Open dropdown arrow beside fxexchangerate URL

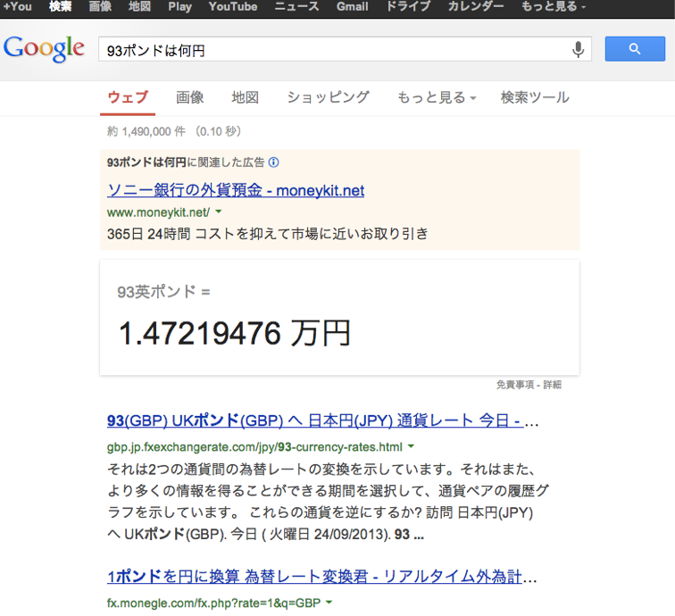411,446
